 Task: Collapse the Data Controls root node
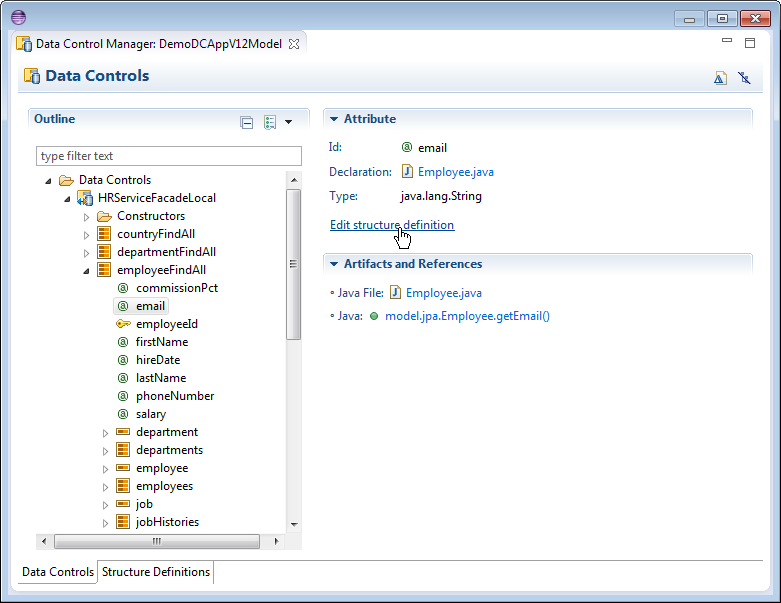(x=48, y=181)
